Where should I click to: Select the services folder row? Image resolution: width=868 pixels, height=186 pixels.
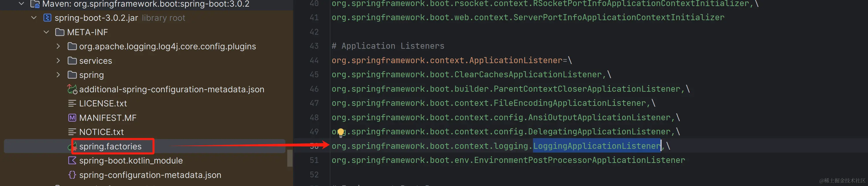[x=96, y=61]
